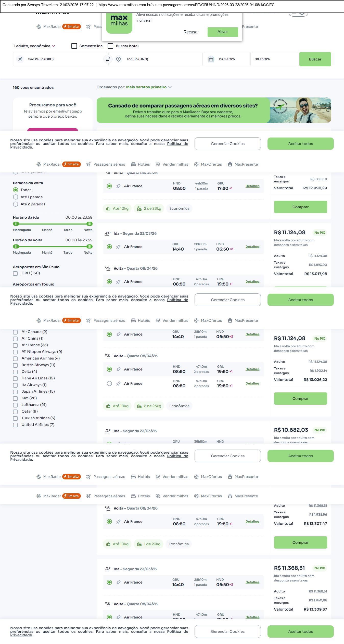Click the calendar icon in departure date field
The width and height of the screenshot is (344, 644).
point(211,59)
